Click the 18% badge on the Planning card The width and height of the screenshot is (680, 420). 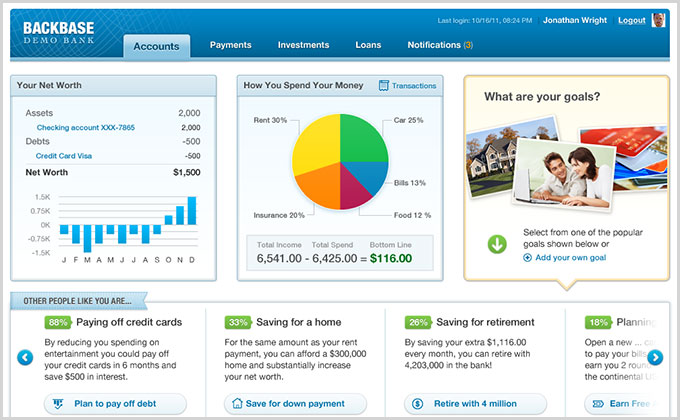point(598,322)
